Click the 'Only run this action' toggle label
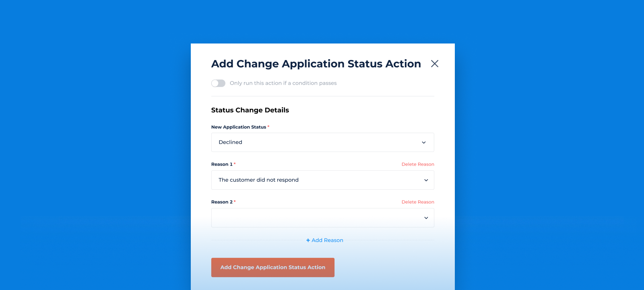This screenshot has height=290, width=644. (283, 83)
